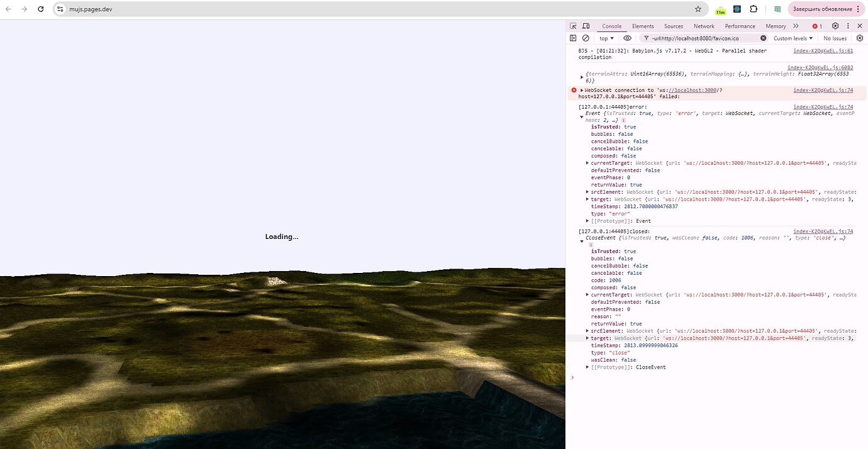Clear the console with the circle-slash icon
The width and height of the screenshot is (868, 449).
click(586, 38)
